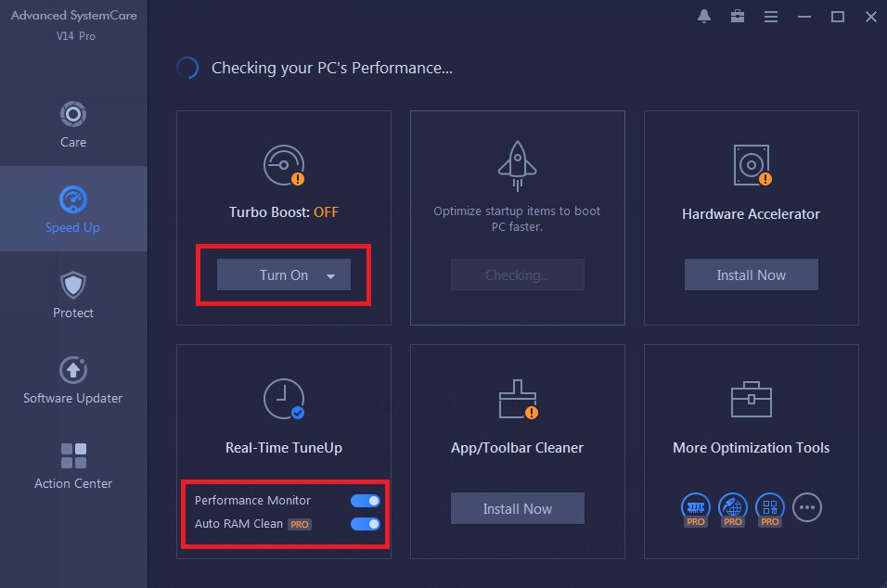This screenshot has height=588, width=887.
Task: Click the performance checking progress spinner
Action: click(187, 67)
